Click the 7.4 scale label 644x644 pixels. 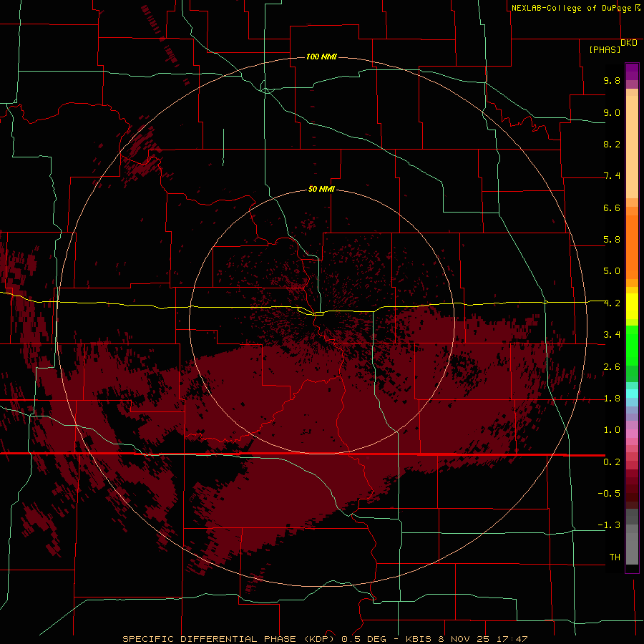coord(612,176)
